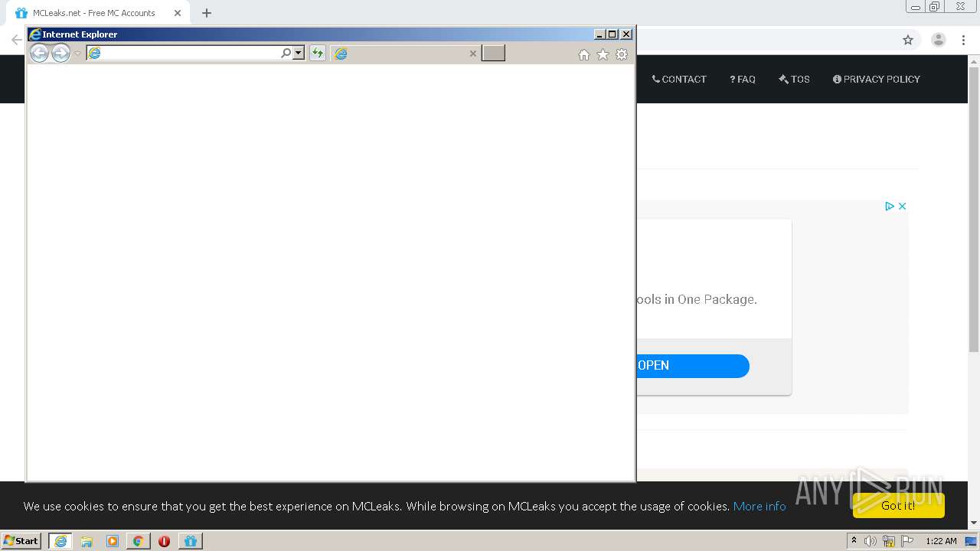Open a new tab in Internet Explorer

point(493,53)
